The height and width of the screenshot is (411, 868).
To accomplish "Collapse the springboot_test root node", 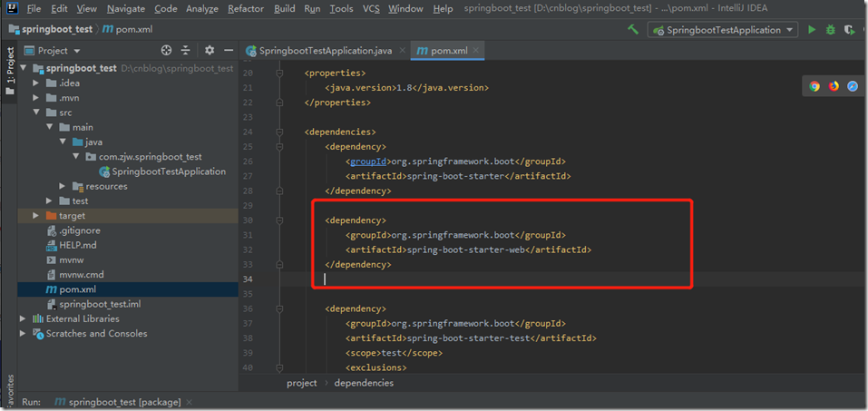I will tap(24, 68).
